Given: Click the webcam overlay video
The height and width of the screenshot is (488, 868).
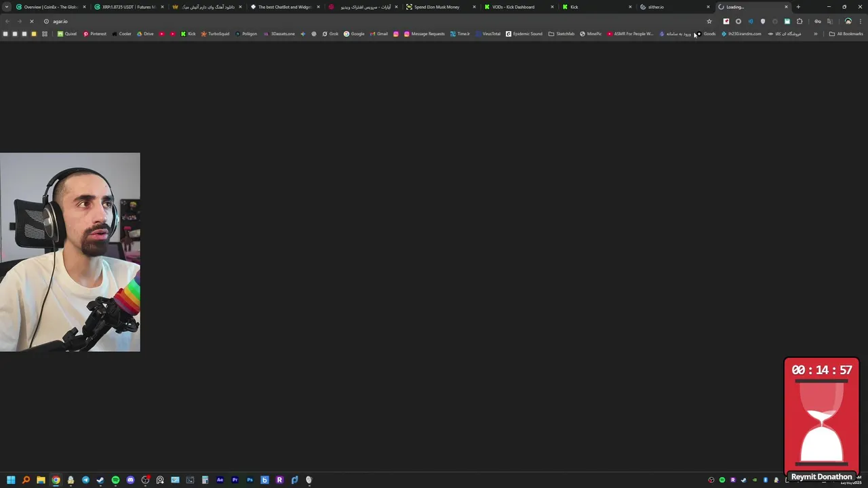Looking at the screenshot, I should point(70,252).
